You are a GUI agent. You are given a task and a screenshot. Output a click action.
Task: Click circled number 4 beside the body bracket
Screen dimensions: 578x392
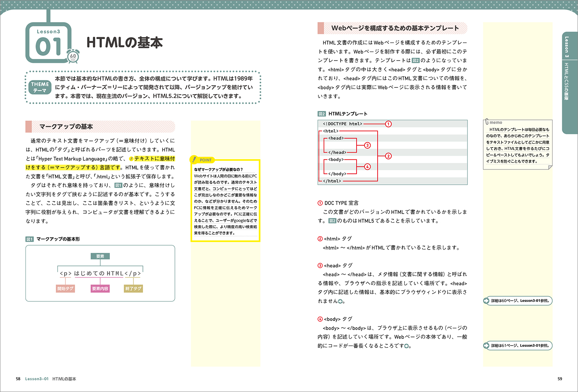367,167
